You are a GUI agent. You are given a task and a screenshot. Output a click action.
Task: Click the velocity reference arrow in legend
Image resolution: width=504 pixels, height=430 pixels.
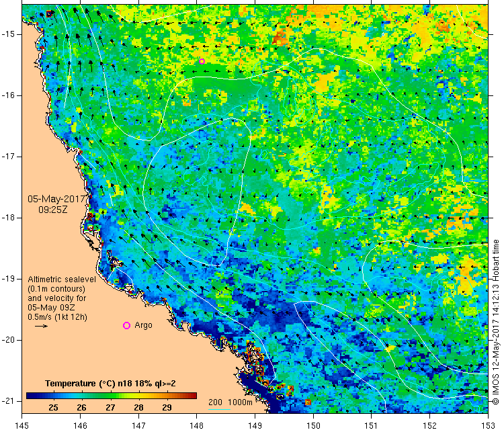[x=41, y=326]
